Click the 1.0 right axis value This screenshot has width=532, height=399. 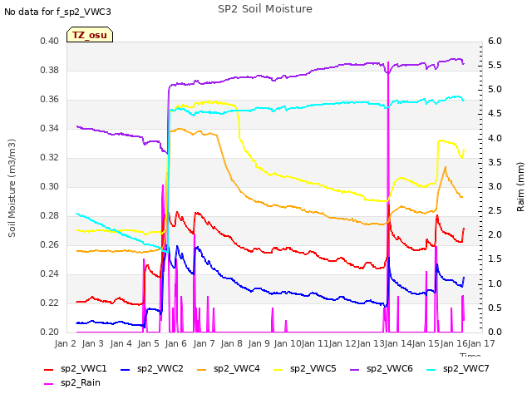click(495, 283)
